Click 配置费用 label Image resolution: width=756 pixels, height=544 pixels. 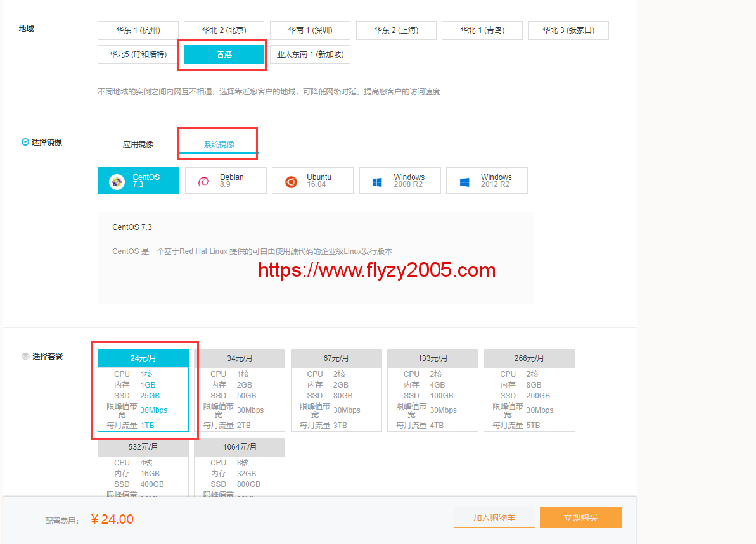61,521
